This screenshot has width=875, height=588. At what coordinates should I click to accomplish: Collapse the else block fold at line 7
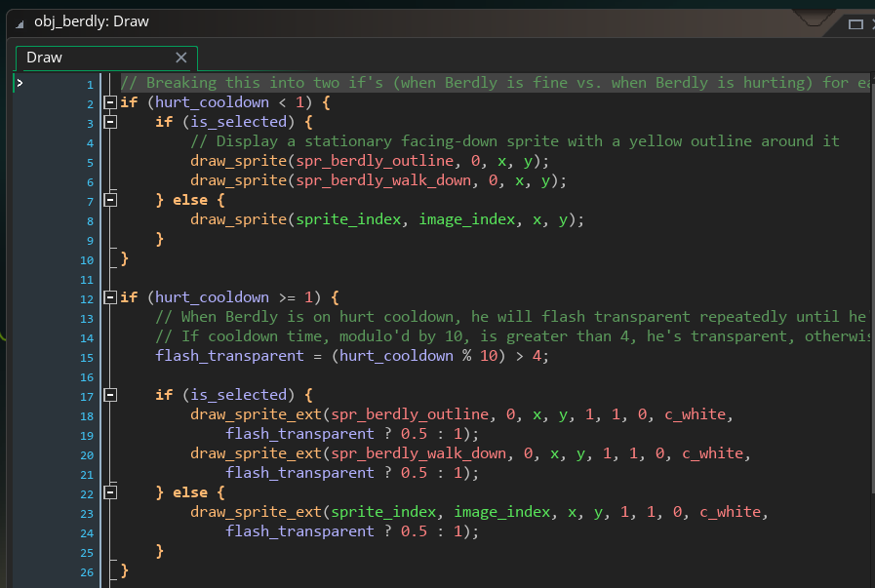click(110, 200)
